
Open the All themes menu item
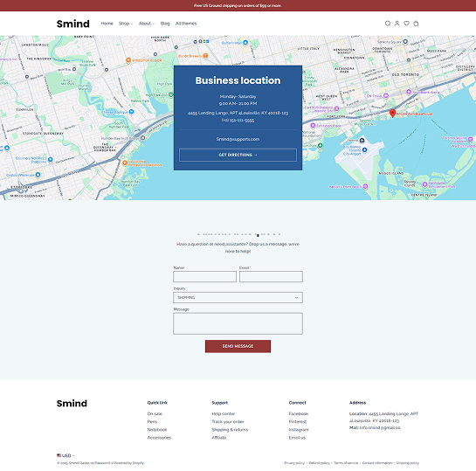click(x=186, y=24)
